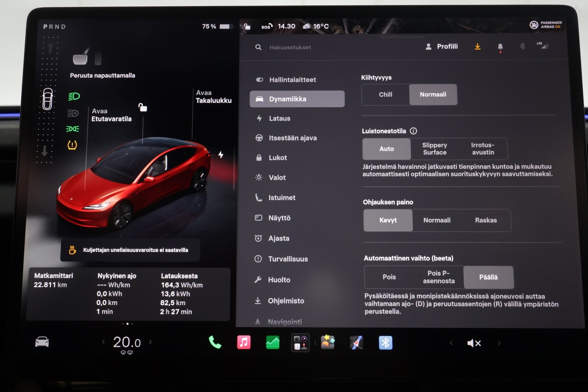Open Valot settings menu
This screenshot has width=588, height=392.
[x=297, y=177]
